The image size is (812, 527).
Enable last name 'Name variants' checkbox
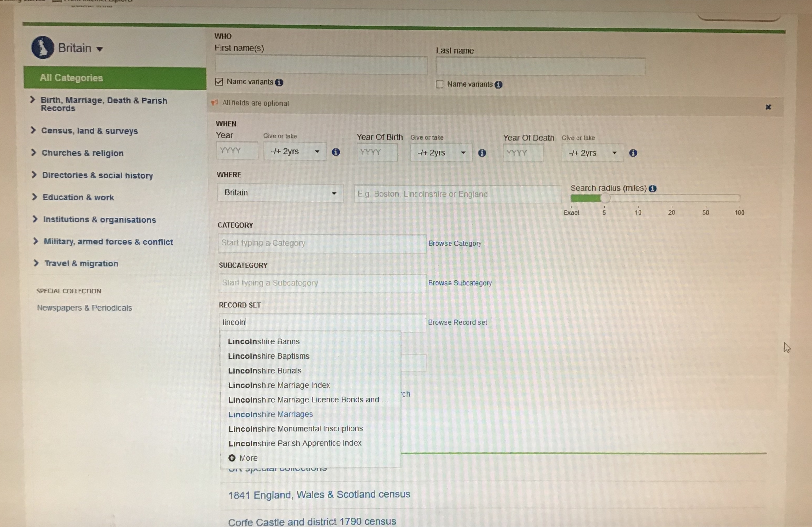click(439, 84)
